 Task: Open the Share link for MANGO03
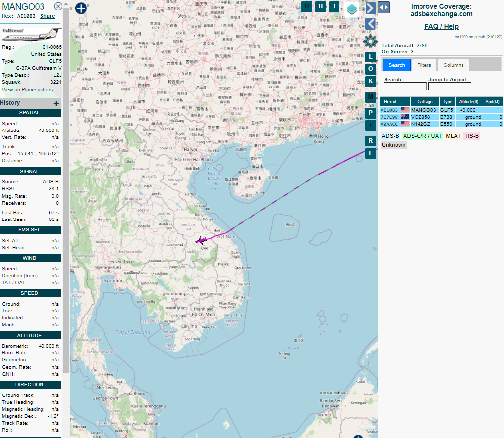(x=47, y=16)
